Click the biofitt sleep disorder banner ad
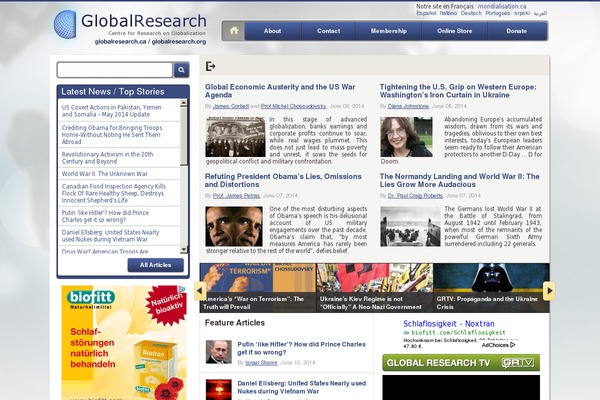The image size is (600, 400). [124, 343]
